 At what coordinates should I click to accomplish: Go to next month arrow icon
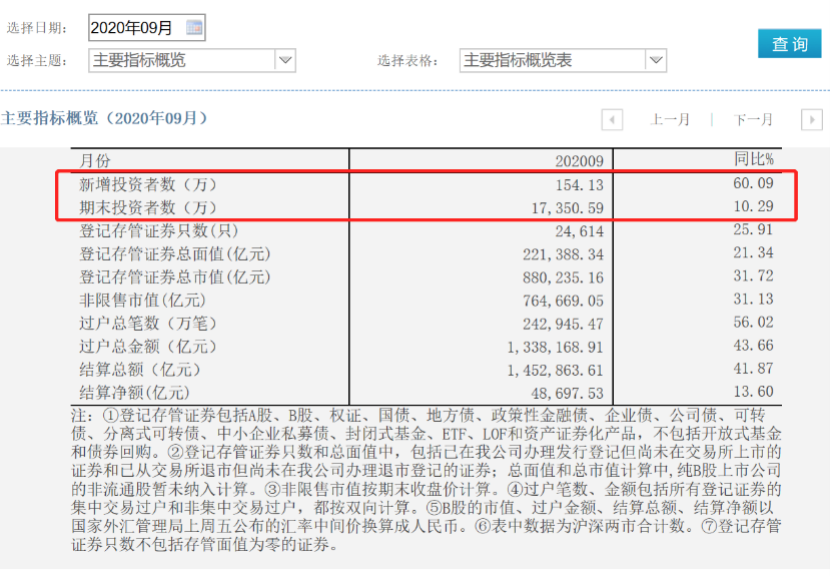click(x=811, y=119)
